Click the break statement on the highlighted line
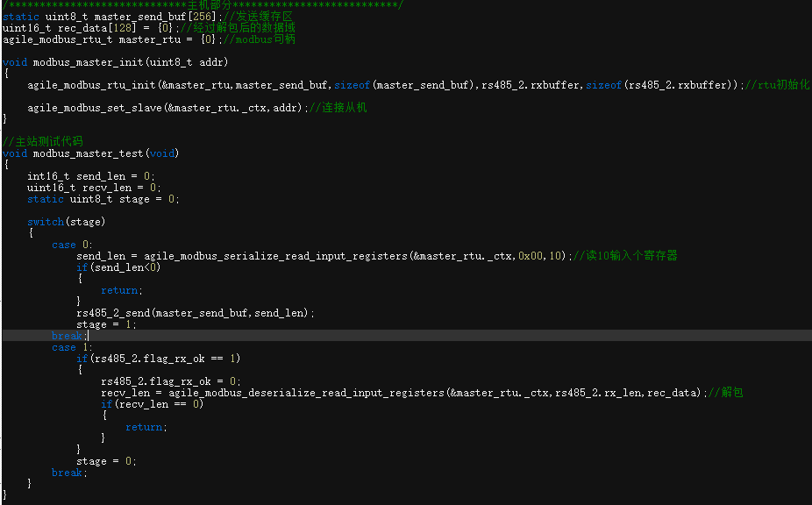Screen dimensions: 812x505 coord(68,336)
